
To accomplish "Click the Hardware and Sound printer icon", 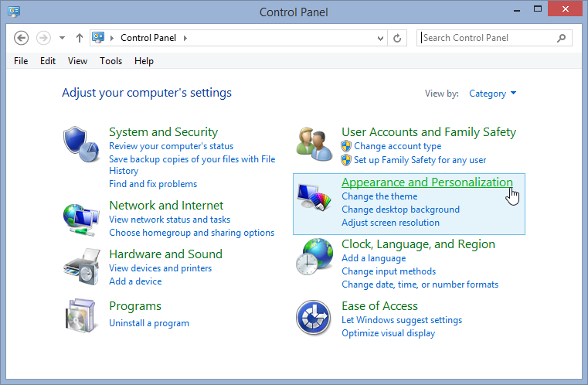I will (82, 267).
